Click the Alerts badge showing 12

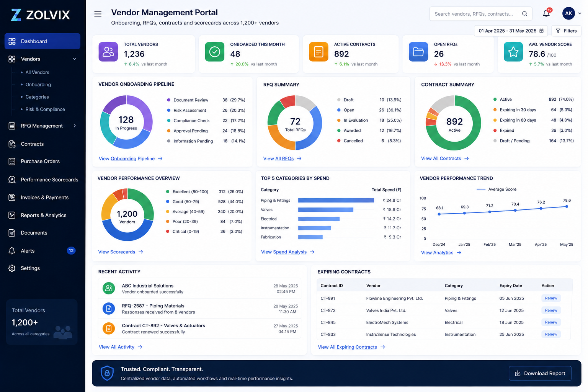[x=71, y=251]
